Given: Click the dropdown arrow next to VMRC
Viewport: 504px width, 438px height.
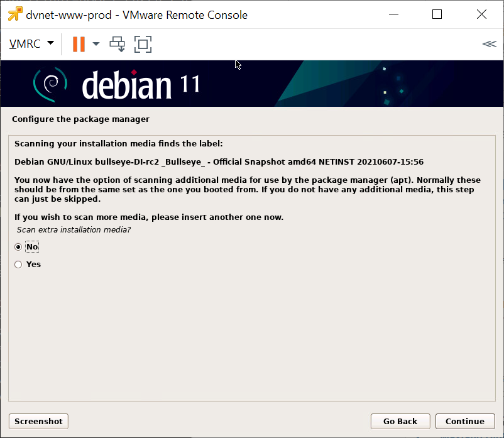Looking at the screenshot, I should [50, 43].
